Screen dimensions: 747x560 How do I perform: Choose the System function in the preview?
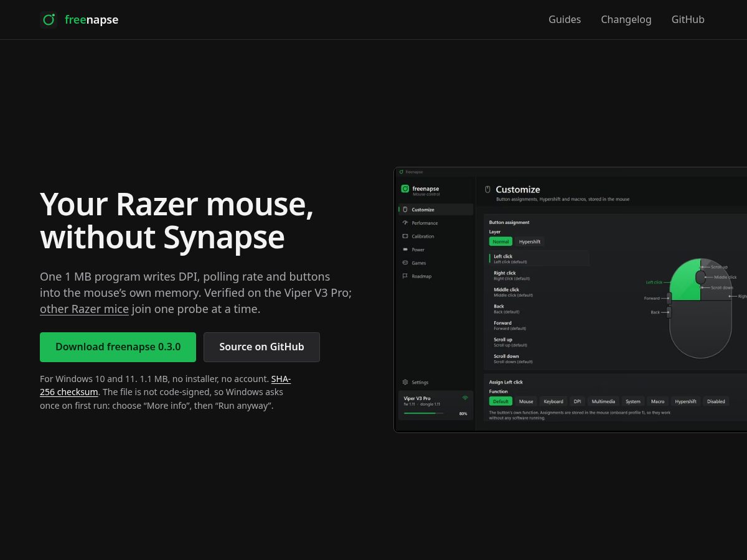click(x=633, y=401)
